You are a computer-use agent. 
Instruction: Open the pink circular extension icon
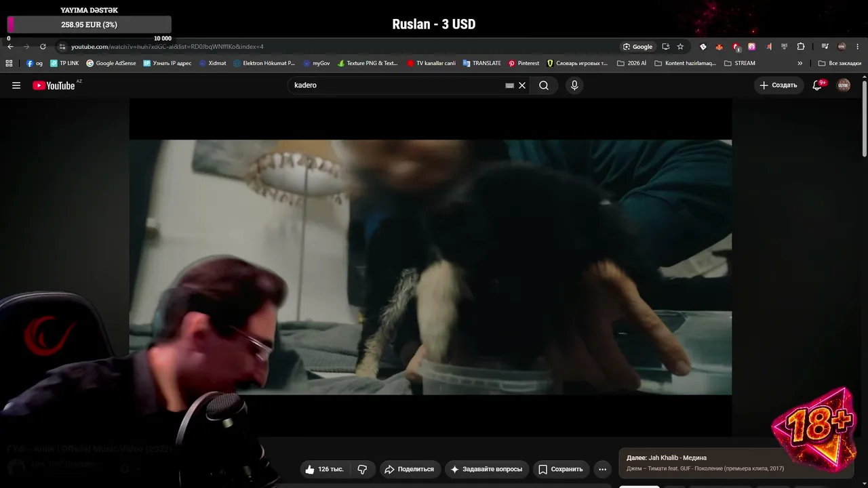[751, 47]
